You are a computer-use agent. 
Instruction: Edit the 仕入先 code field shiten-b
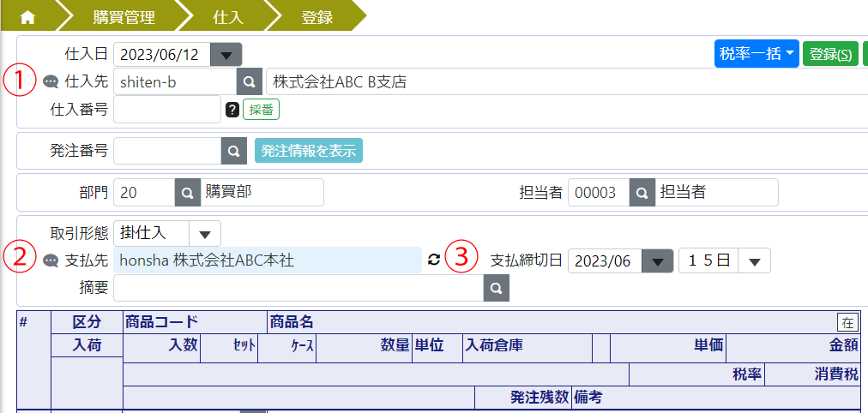(176, 81)
